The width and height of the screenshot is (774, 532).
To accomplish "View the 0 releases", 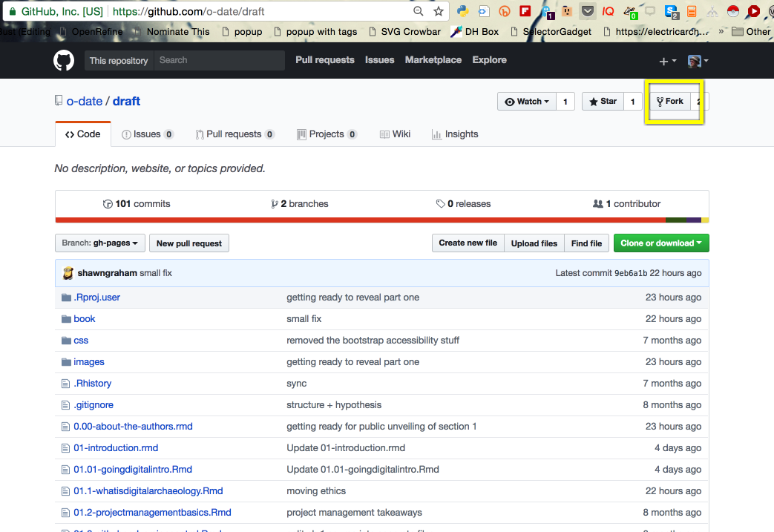I will [464, 204].
